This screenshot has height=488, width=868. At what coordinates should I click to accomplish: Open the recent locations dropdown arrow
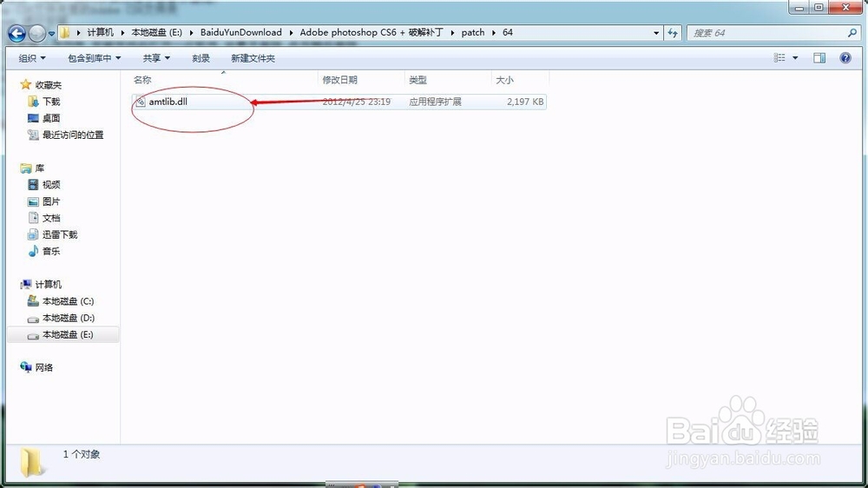click(x=51, y=34)
